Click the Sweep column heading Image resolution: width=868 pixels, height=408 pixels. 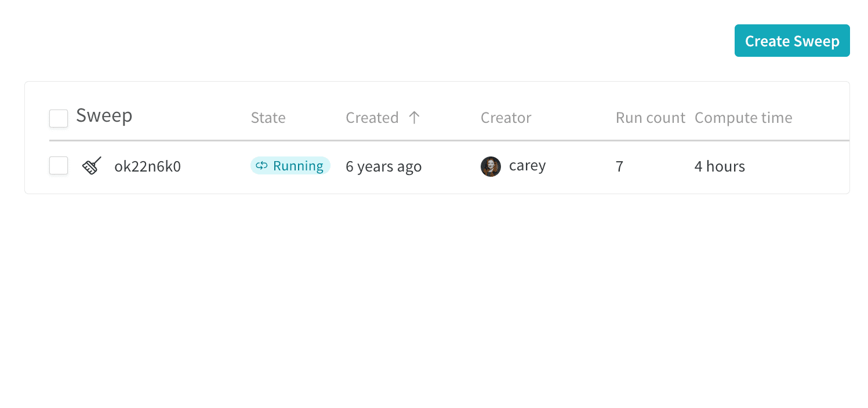tap(104, 115)
